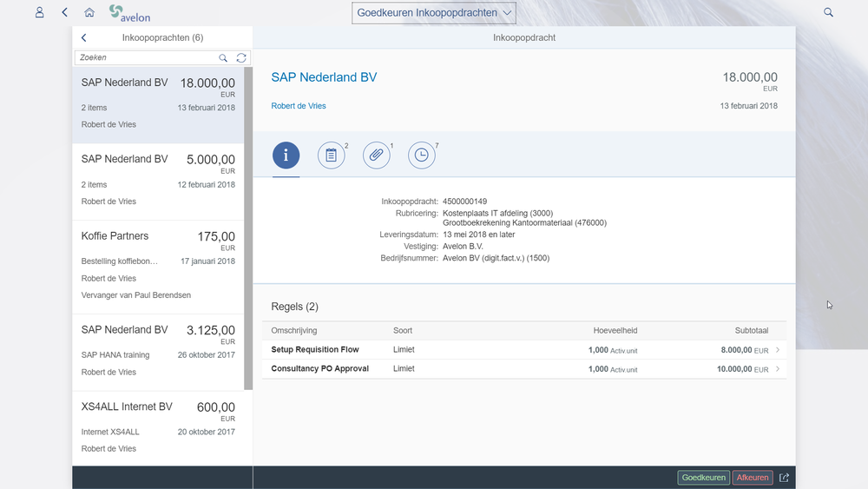Open the History clock tab
Viewport: 868px width, 489px height.
click(422, 155)
